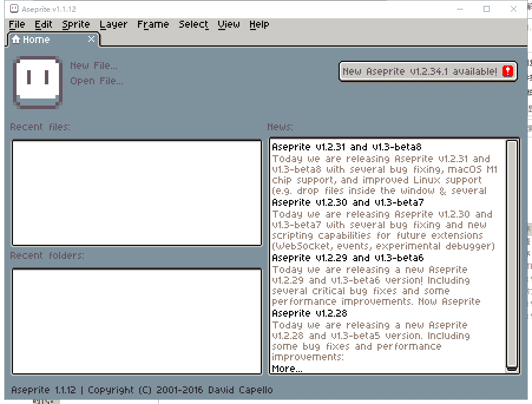Viewport: 532px width, 404px height.
Task: Open the Frame menu
Action: point(153,24)
